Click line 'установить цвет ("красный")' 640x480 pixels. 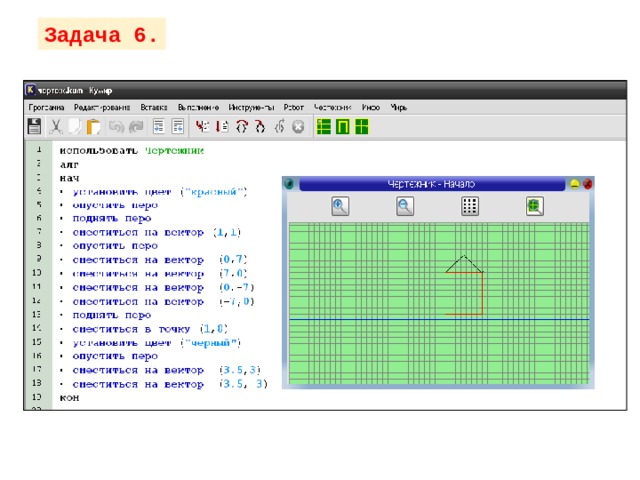(160, 192)
